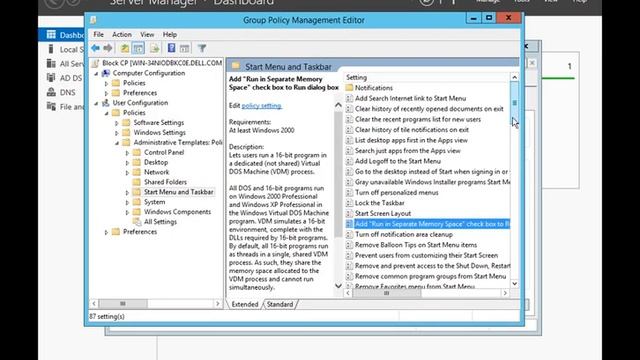Viewport: 640px width, 360px height.
Task: Collapse the User Configuration node
Action: click(x=97, y=103)
